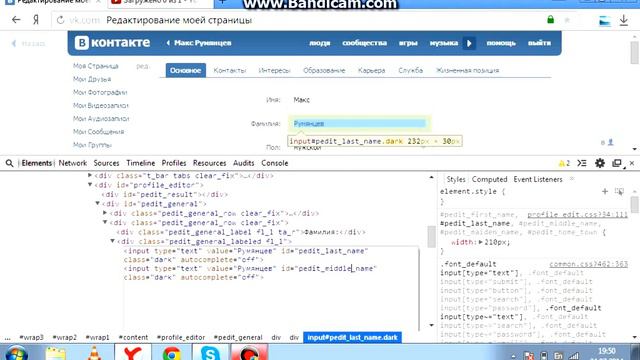Select the Основное profile tab
This screenshot has height=360, width=640.
pyautogui.click(x=186, y=70)
